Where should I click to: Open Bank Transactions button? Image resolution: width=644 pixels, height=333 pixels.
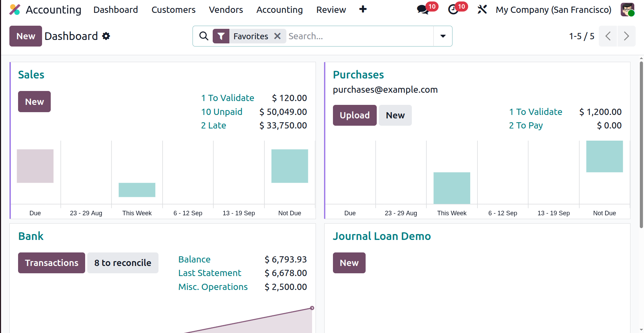pyautogui.click(x=51, y=263)
